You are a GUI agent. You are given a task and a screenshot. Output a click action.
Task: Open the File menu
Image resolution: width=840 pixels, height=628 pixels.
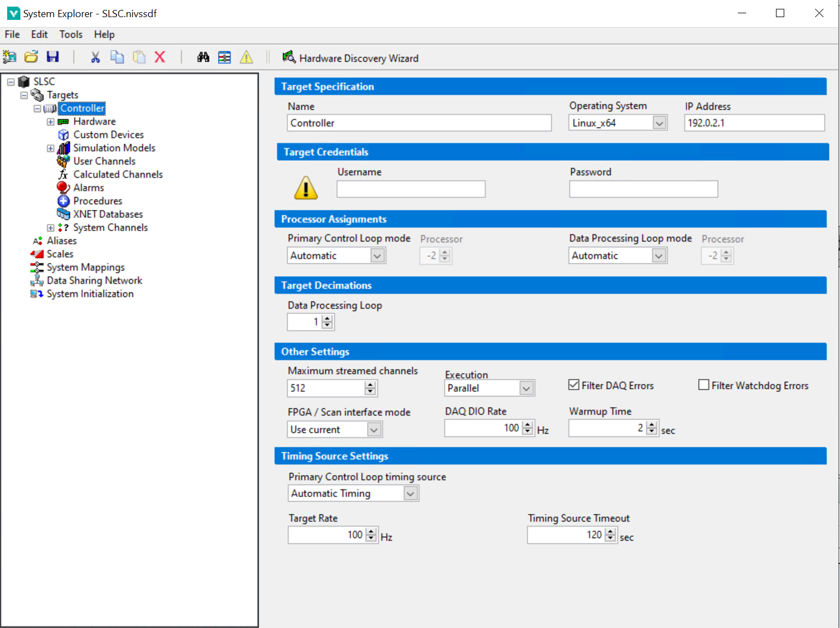(12, 34)
